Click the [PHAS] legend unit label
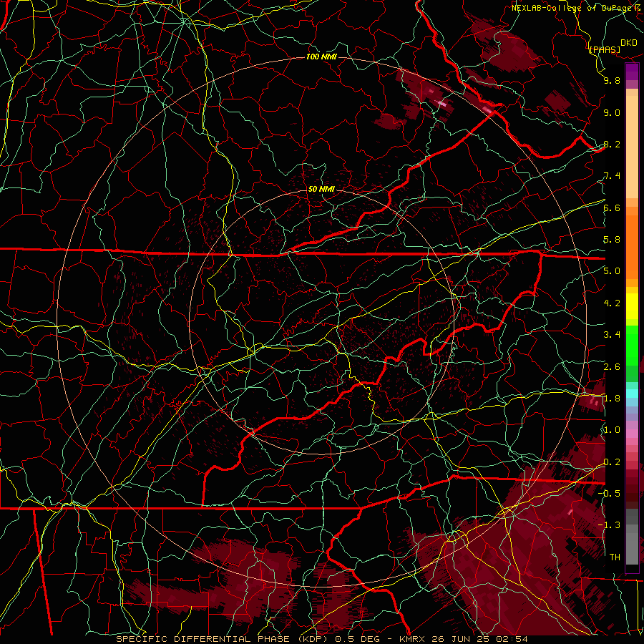Viewport: 644px width, 644px height. 605,49
